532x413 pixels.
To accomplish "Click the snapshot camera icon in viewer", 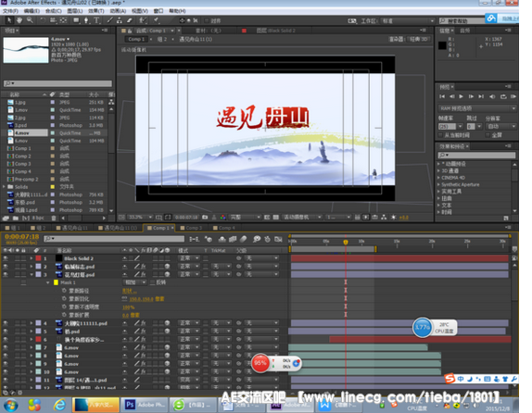I will point(205,217).
